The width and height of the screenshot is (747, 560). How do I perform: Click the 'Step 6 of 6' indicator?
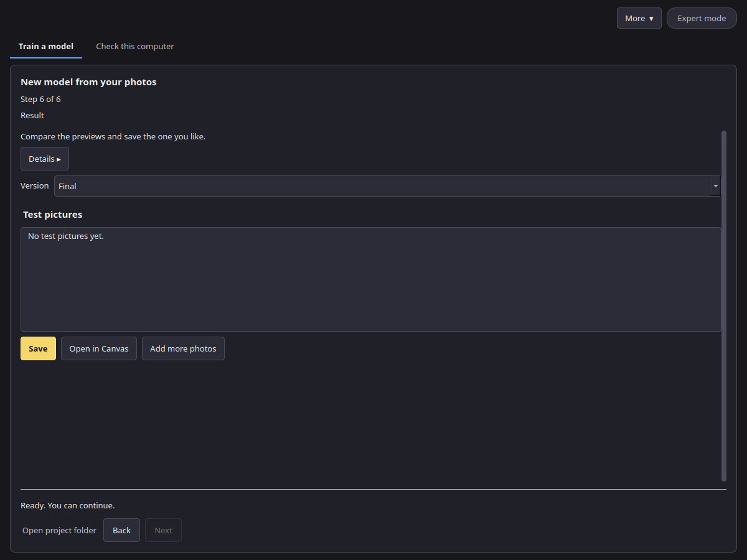40,99
